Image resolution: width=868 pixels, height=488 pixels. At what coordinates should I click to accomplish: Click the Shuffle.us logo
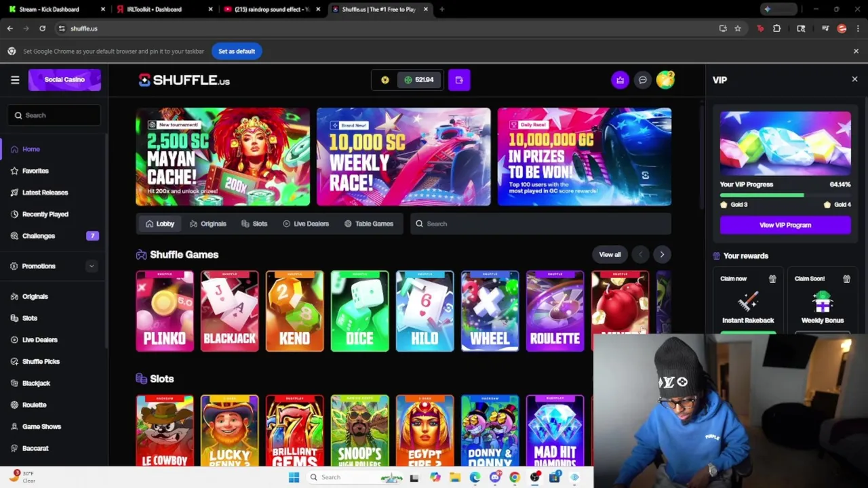[x=184, y=80]
